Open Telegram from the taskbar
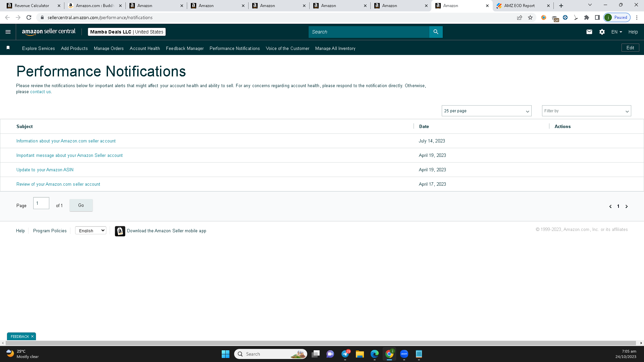Viewport: 644px width, 362px height. [345, 354]
